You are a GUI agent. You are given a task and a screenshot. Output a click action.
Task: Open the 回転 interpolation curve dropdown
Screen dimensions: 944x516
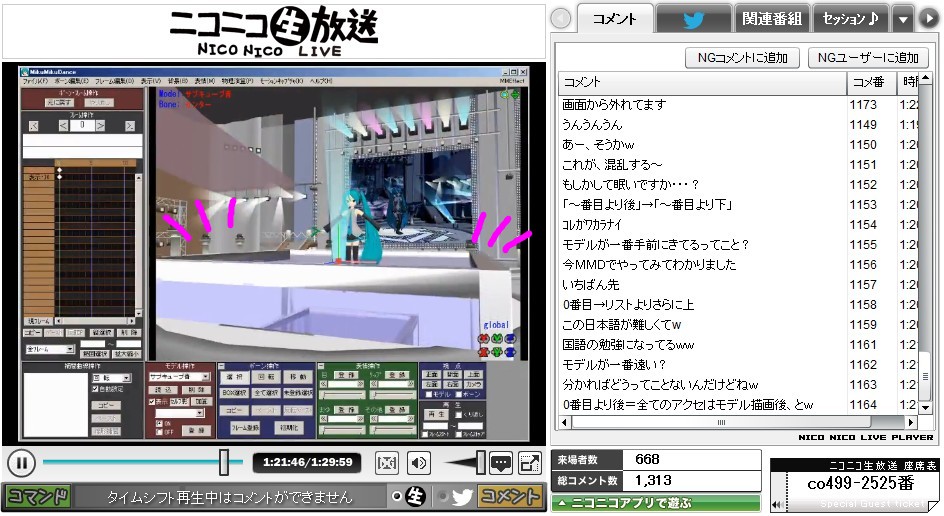tap(126, 378)
